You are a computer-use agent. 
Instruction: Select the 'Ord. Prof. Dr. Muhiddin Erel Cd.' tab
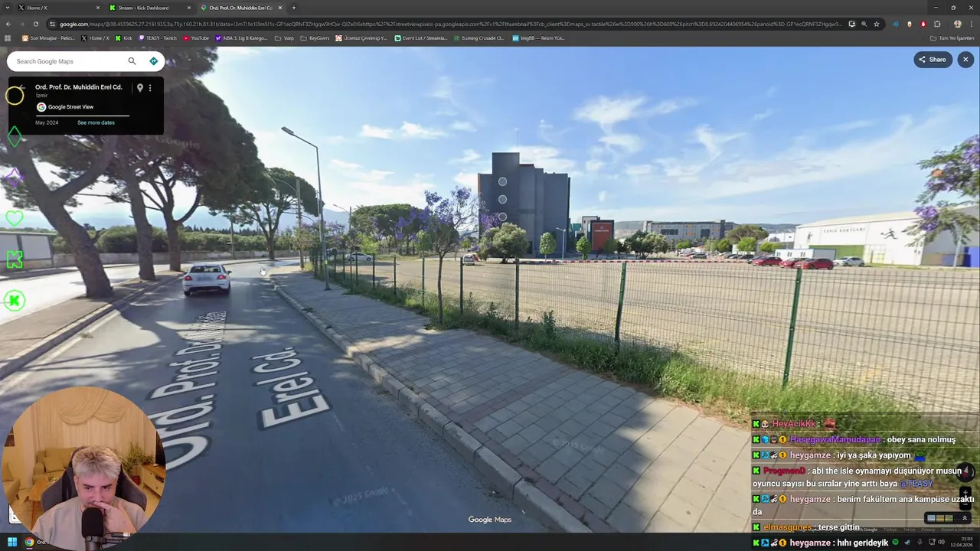(x=241, y=8)
